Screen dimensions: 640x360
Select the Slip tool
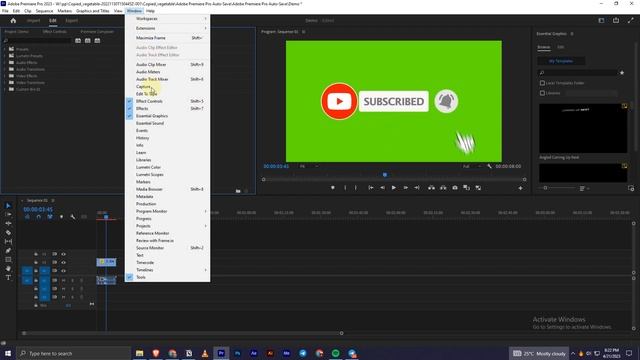[x=8, y=241]
